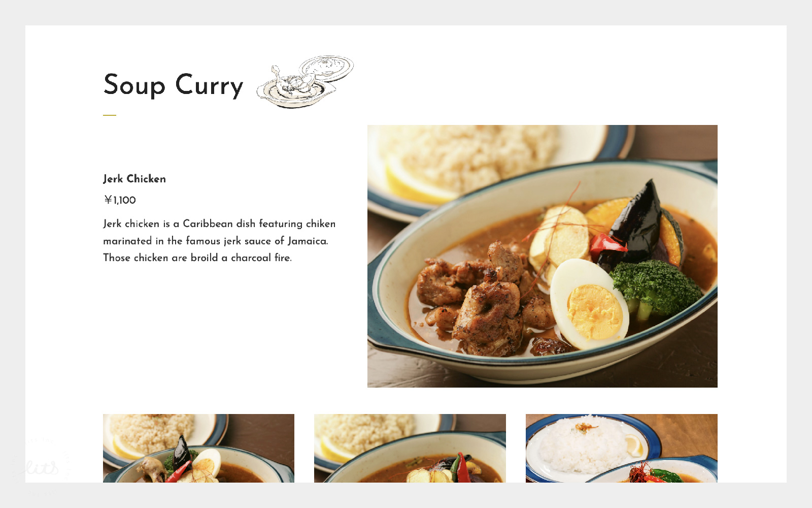The height and width of the screenshot is (508, 812).
Task: Open the first soup curry thumbnail with egg
Action: (198, 448)
